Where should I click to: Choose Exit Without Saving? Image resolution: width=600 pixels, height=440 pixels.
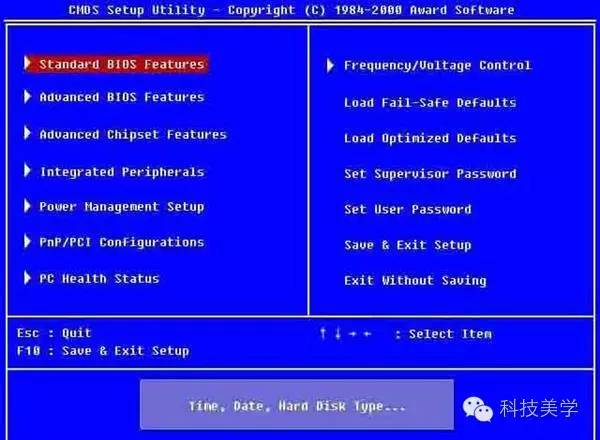[415, 280]
